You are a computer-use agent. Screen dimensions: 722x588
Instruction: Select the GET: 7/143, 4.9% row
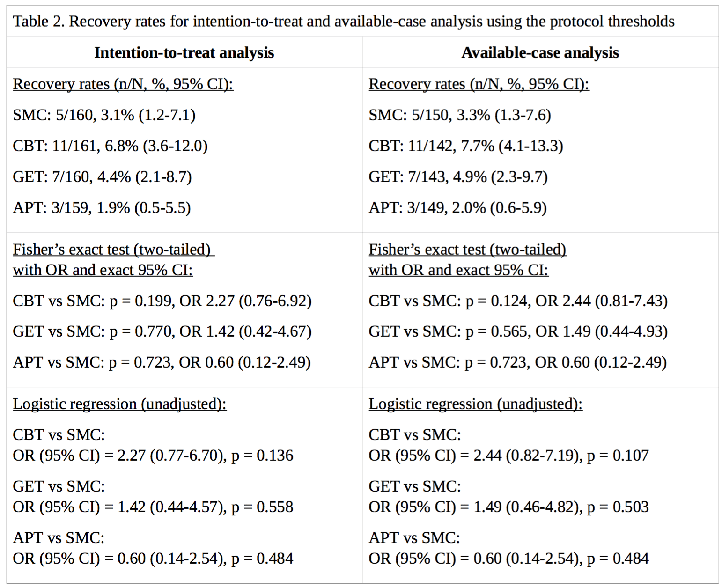pos(458,176)
